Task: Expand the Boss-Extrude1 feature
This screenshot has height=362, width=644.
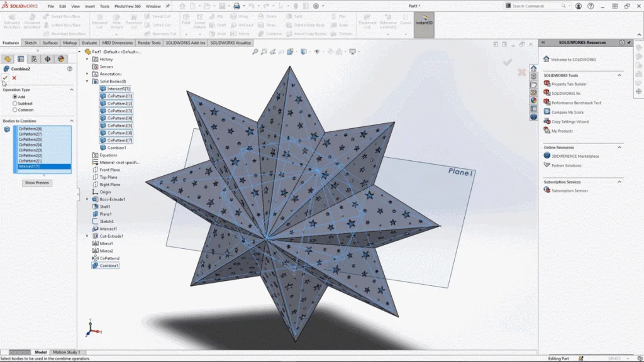Action: click(87, 199)
